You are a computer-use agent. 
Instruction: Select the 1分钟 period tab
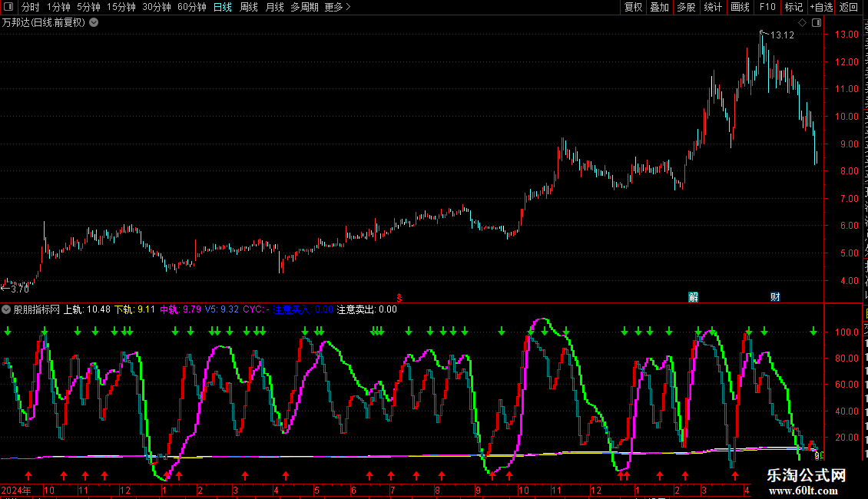[x=58, y=7]
